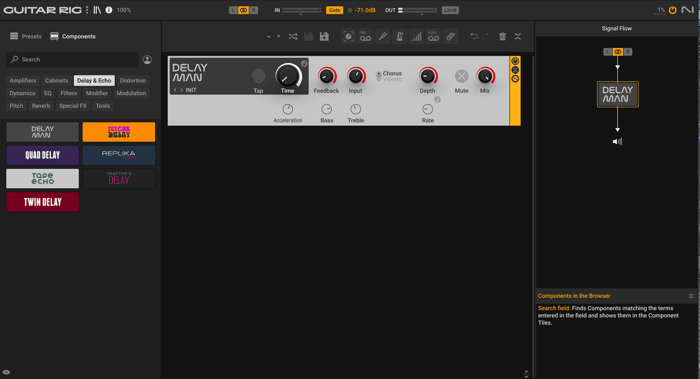Toggle the PRE tape deck icon

(365, 37)
